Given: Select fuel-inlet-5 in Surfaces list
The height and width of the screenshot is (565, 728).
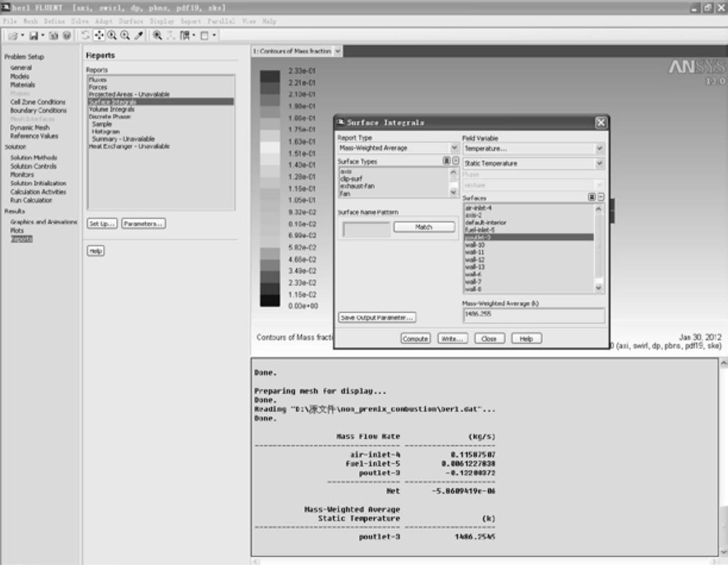Looking at the screenshot, I should point(480,229).
